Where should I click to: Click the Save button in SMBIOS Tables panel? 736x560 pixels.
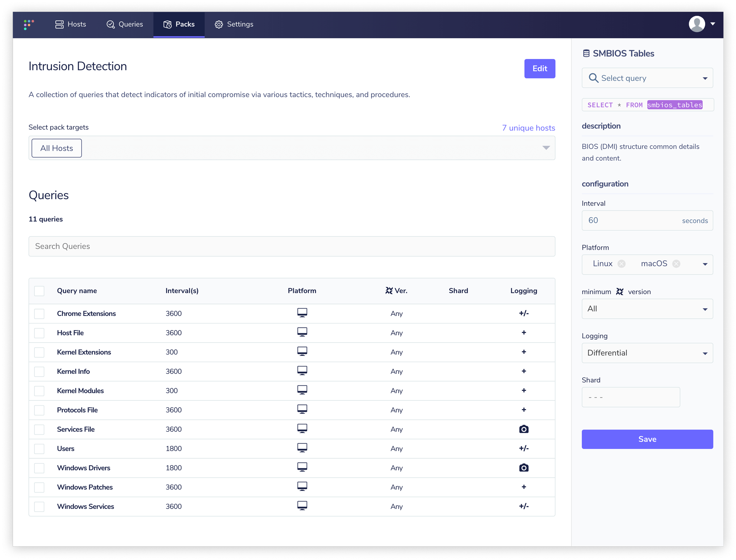click(x=647, y=439)
